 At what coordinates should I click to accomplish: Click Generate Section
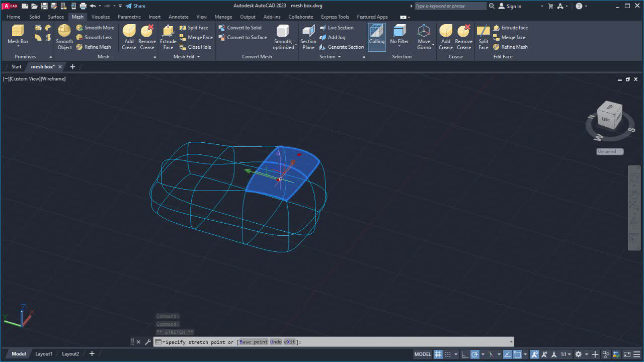click(342, 47)
